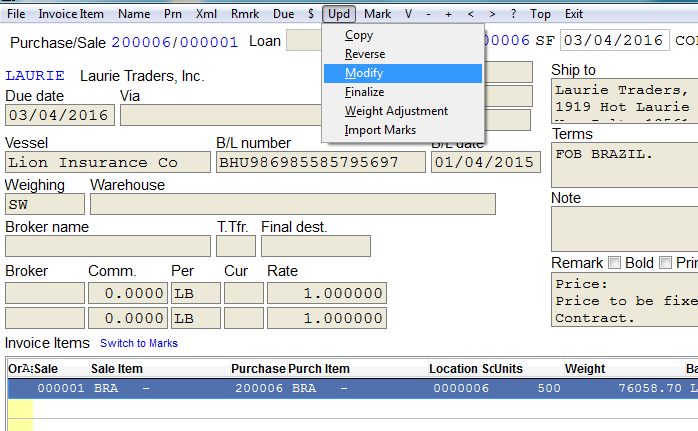The width and height of the screenshot is (698, 431).
Task: Click the B/L date field 01/04/2015
Action: [486, 162]
